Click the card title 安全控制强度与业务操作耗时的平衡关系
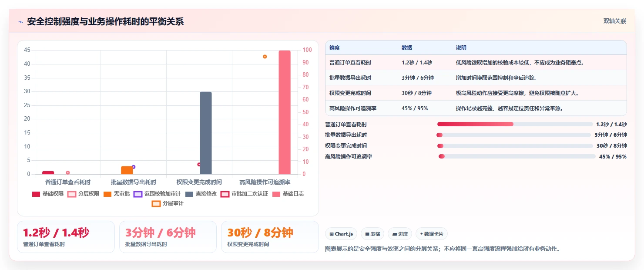This screenshot has height=270, width=644. click(x=105, y=22)
